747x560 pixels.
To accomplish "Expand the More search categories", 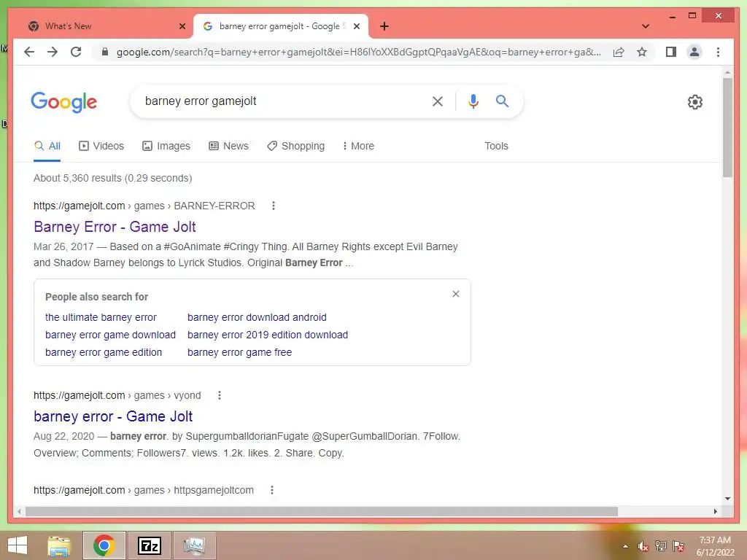I will (358, 146).
